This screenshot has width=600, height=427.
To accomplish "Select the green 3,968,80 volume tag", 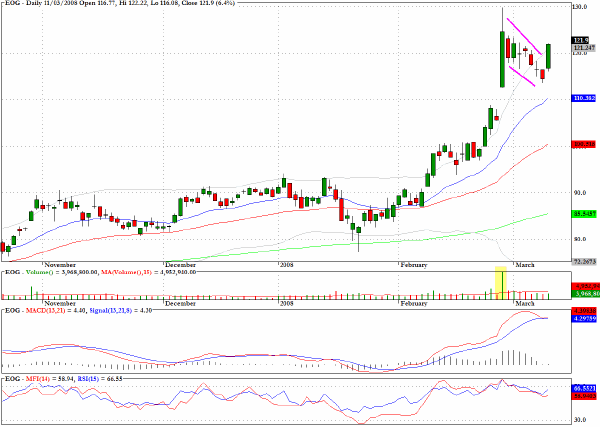I will click(x=585, y=294).
